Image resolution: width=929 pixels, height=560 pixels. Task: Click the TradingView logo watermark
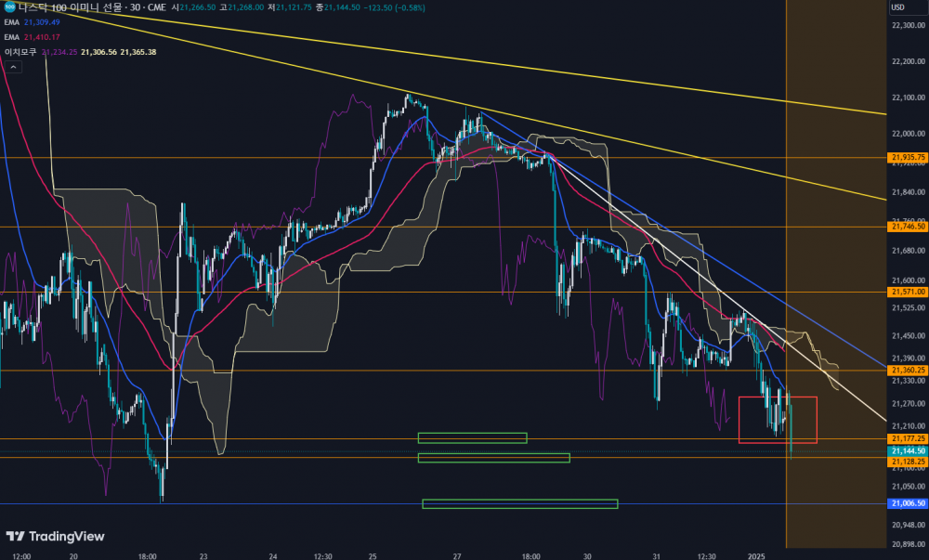pyautogui.click(x=55, y=536)
